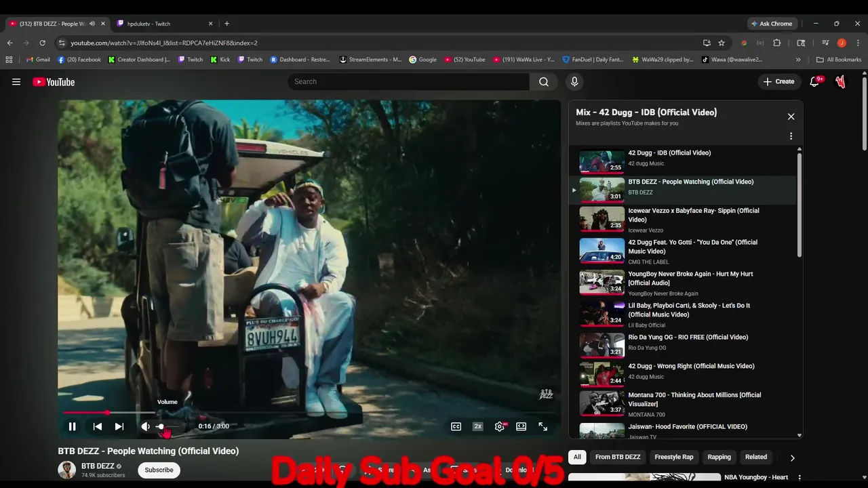Click the video progress bar scrubber

[107, 412]
